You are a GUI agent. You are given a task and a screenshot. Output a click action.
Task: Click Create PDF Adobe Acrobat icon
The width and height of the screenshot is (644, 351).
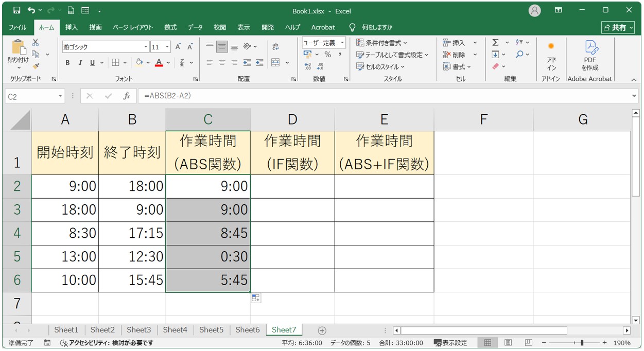[590, 56]
